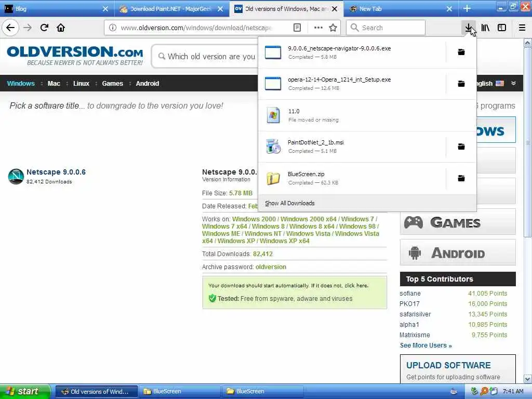Click the downloads arrow toolbar button

coord(468,28)
